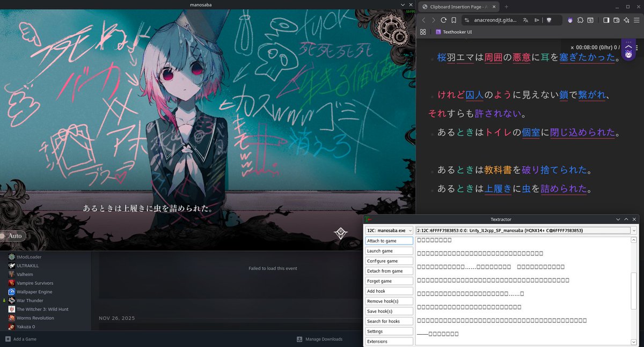Click the game dialogue line about 上履き

(x=148, y=208)
